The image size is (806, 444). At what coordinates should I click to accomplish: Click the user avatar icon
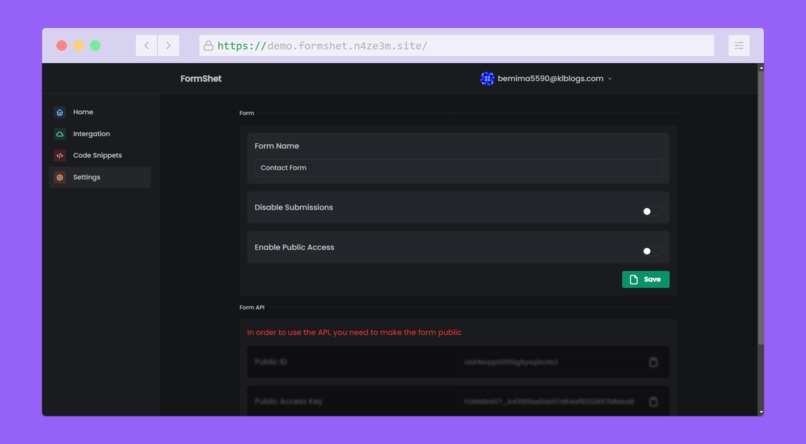point(487,79)
